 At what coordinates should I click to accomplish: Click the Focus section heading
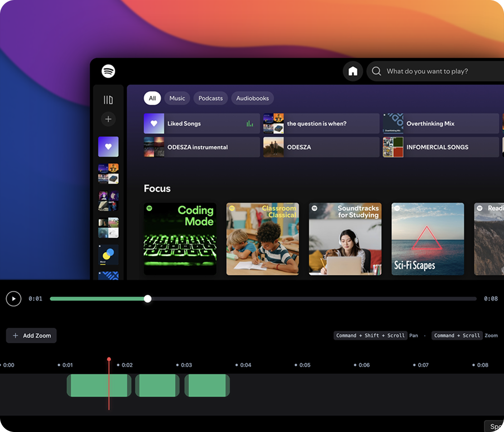157,189
